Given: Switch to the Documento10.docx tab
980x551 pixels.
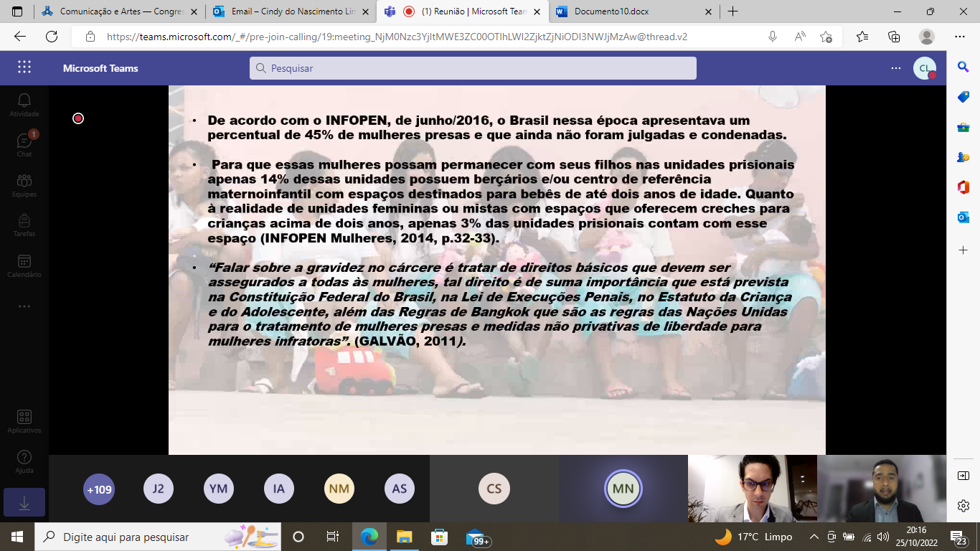Looking at the screenshot, I should click(x=631, y=11).
